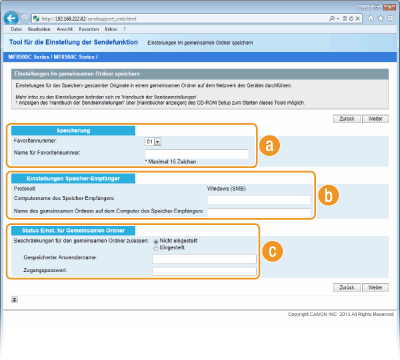Click the 'Windows (SMB)' protocol value
This screenshot has height=360, width=400.
[x=226, y=189]
